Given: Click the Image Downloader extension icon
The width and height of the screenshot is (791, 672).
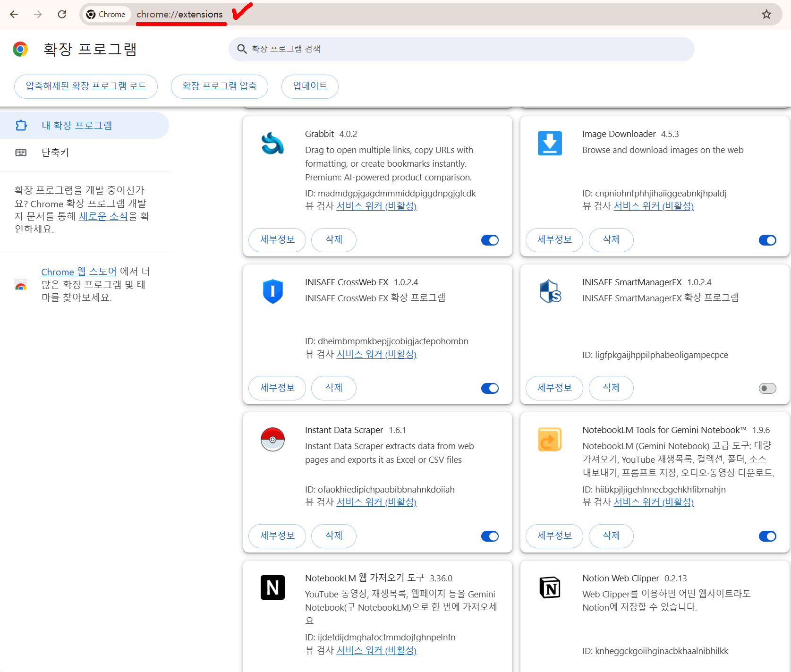Looking at the screenshot, I should [550, 144].
